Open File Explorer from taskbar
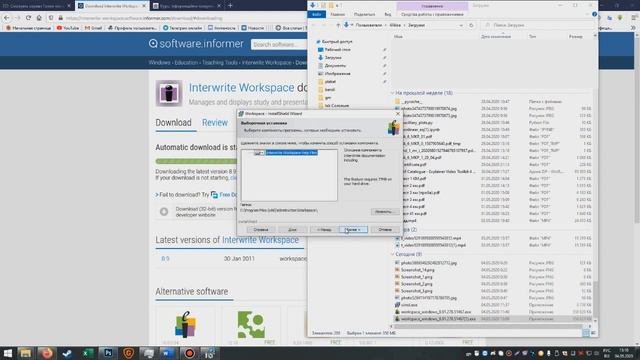Image resolution: width=640 pixels, height=360 pixels. (25, 353)
